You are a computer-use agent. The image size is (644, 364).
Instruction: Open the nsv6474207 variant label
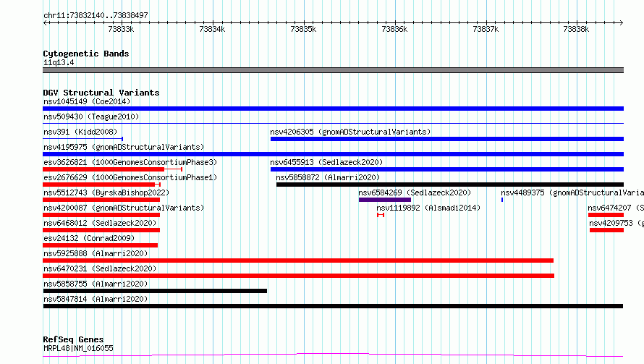tap(616, 208)
